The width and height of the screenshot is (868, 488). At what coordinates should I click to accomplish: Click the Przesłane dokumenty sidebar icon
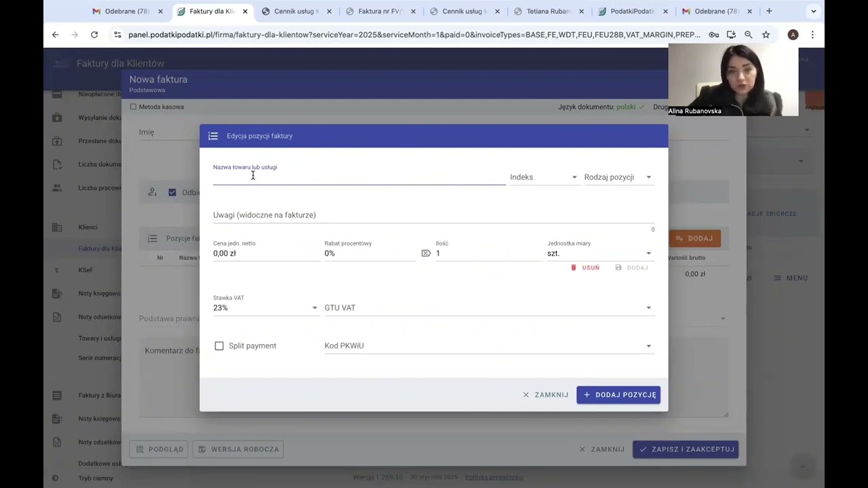point(57,141)
